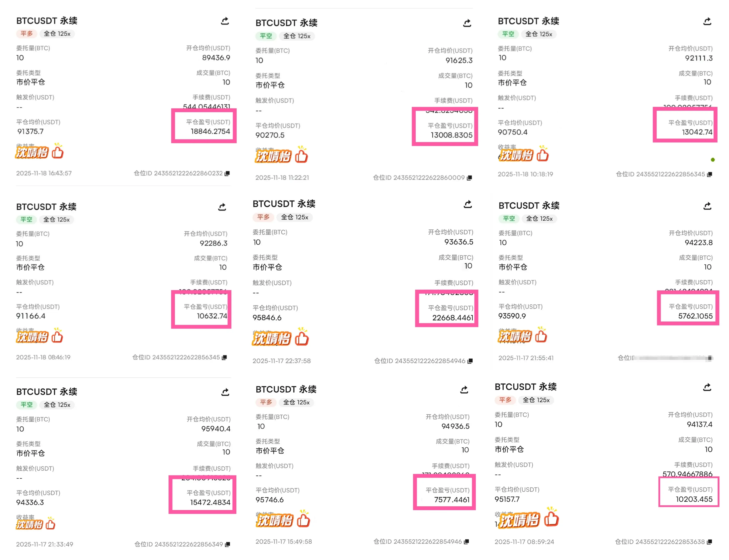Copy position ID ending in 860009
729x560 pixels.
coord(469,178)
